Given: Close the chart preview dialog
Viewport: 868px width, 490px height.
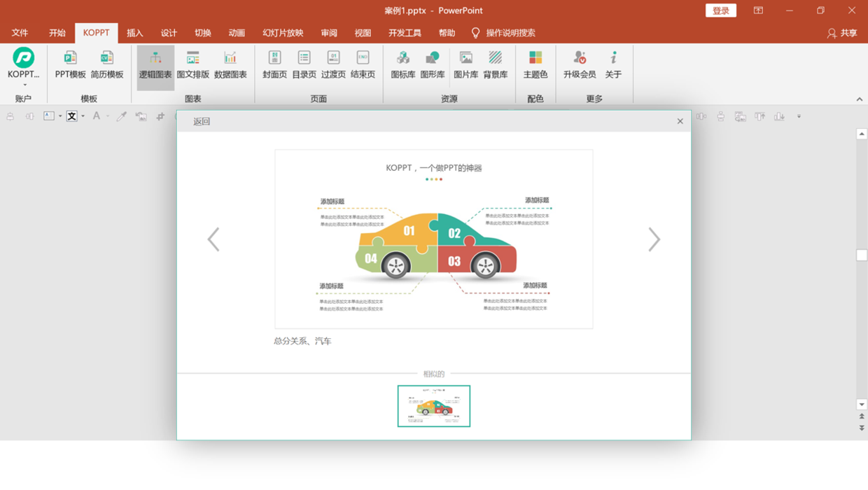Looking at the screenshot, I should pos(680,121).
